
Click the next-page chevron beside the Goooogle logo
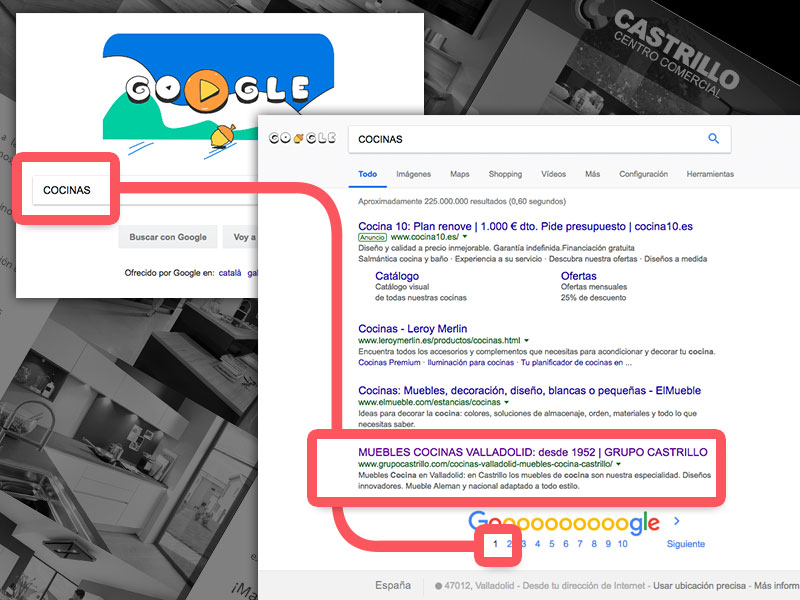(x=677, y=521)
